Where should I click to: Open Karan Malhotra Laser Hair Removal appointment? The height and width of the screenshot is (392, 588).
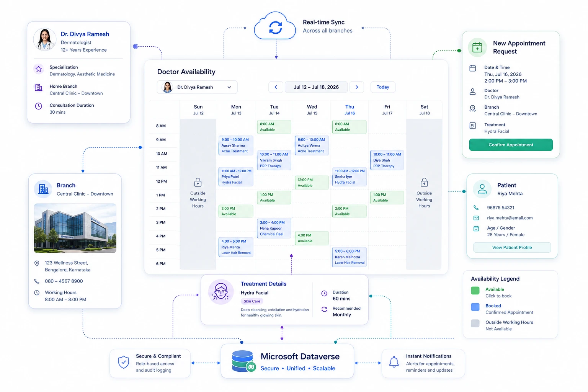(349, 257)
